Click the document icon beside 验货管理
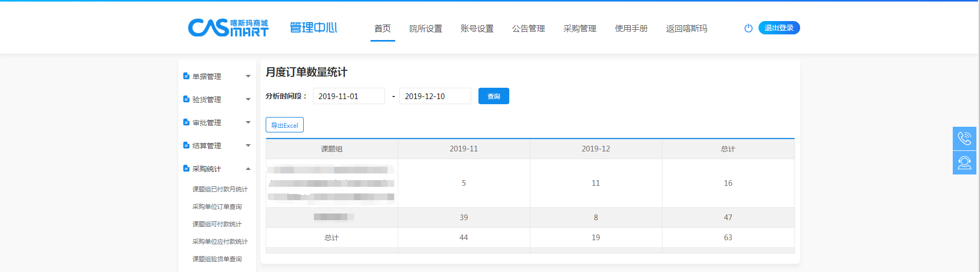This screenshot has width=980, height=272. pyautogui.click(x=187, y=99)
